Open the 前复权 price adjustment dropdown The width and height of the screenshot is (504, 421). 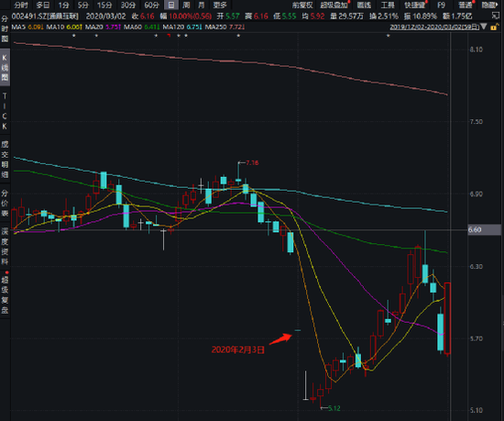pos(302,6)
